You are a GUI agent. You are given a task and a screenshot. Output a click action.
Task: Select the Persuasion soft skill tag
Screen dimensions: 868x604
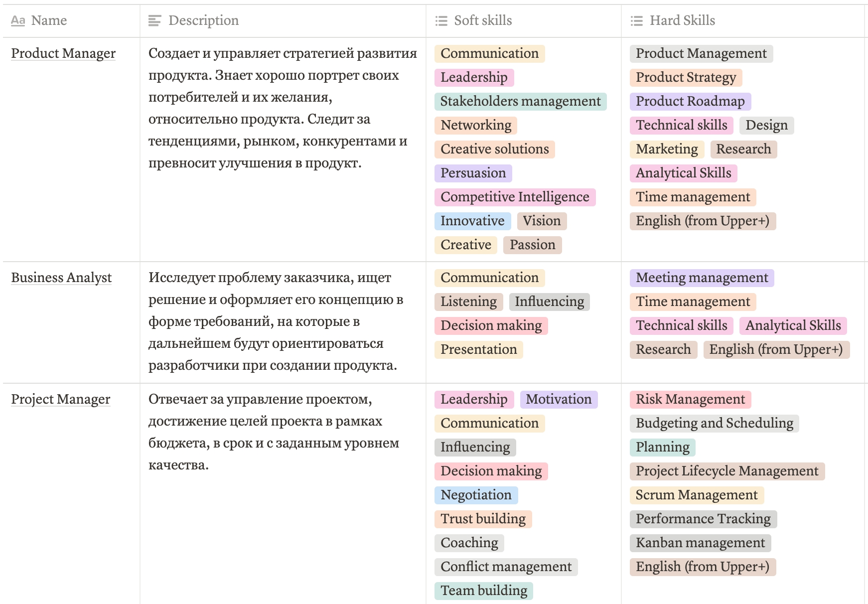(x=473, y=173)
